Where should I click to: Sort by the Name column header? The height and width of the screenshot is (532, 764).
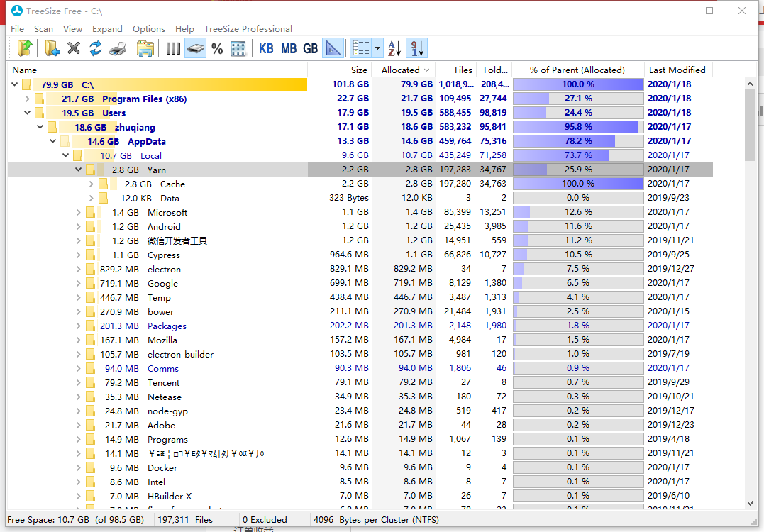click(157, 70)
